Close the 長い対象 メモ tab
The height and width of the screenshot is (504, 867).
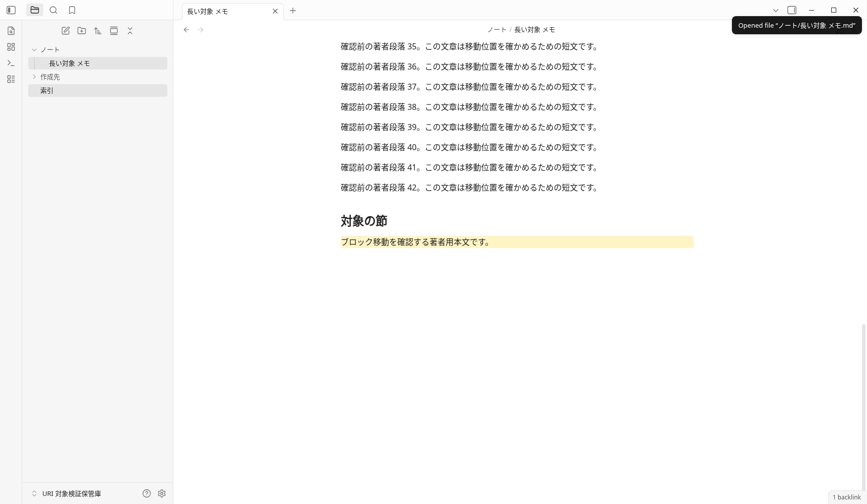pyautogui.click(x=275, y=11)
